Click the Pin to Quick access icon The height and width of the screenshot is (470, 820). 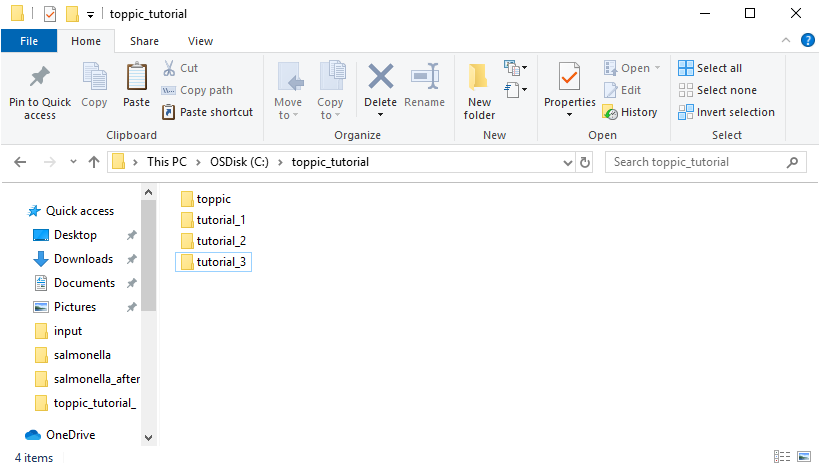pos(40,78)
